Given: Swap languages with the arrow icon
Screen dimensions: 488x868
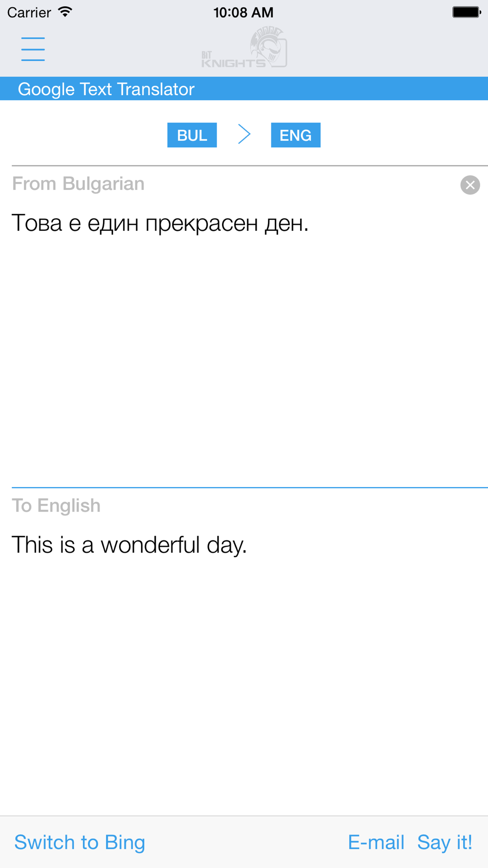Looking at the screenshot, I should pos(244,134).
